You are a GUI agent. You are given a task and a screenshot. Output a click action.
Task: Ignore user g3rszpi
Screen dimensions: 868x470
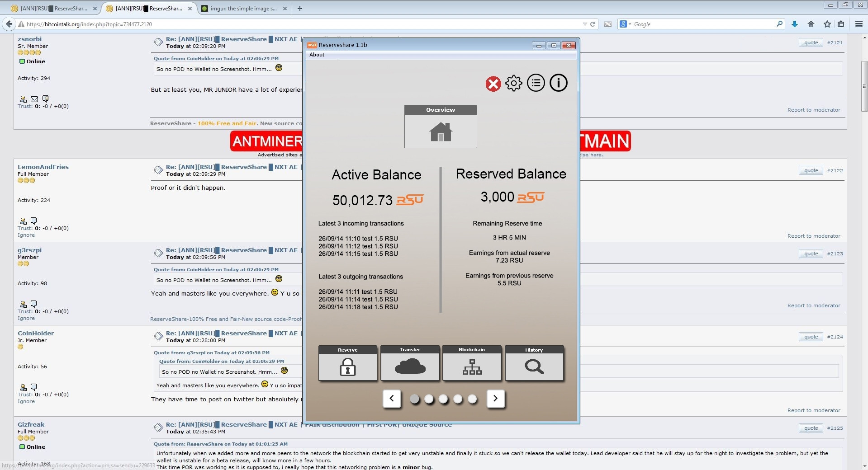click(26, 318)
